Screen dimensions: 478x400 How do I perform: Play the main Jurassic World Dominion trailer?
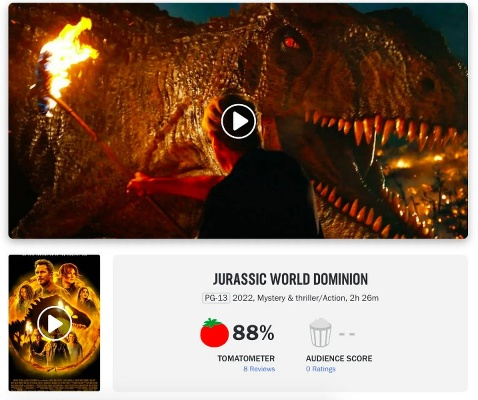coord(238,121)
